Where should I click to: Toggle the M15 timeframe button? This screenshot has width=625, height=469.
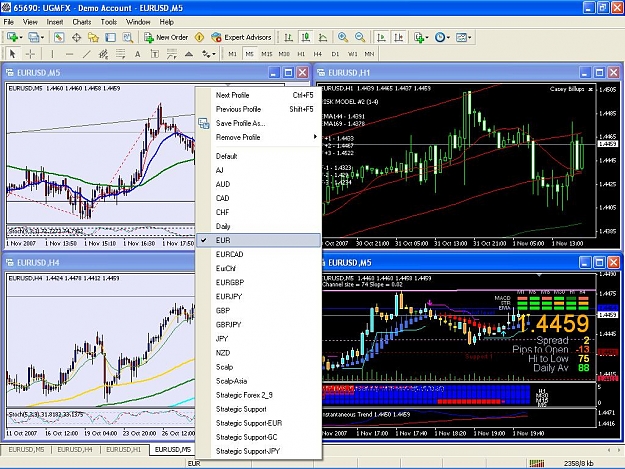267,54
